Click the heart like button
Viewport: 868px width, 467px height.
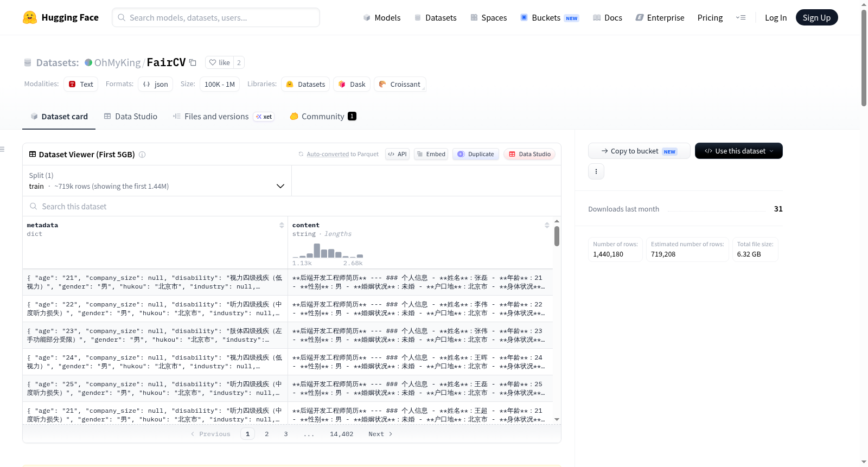(x=219, y=62)
